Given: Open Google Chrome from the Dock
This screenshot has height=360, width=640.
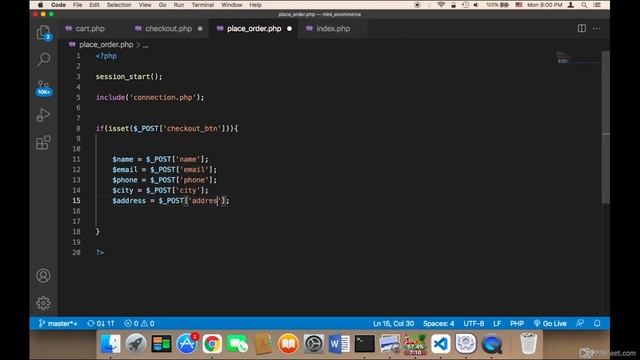Looking at the screenshot, I should (212, 344).
